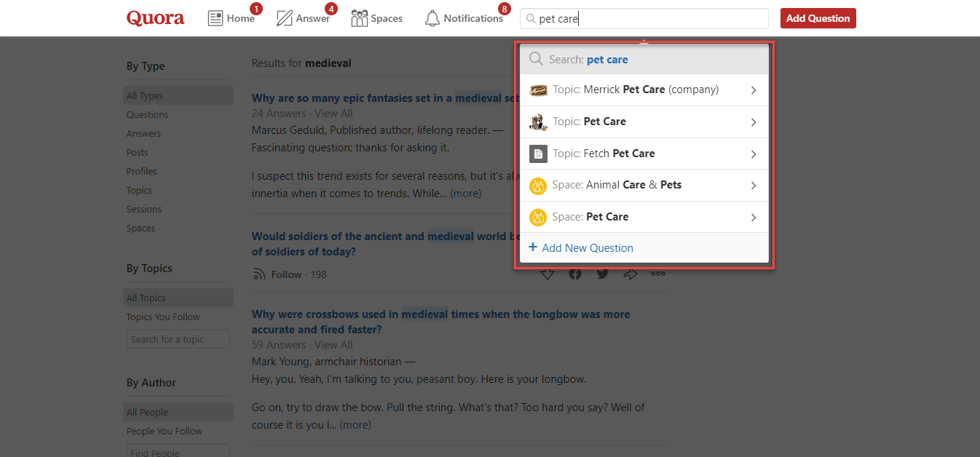Open the Home feed icon
The image size is (980, 457).
[216, 18]
